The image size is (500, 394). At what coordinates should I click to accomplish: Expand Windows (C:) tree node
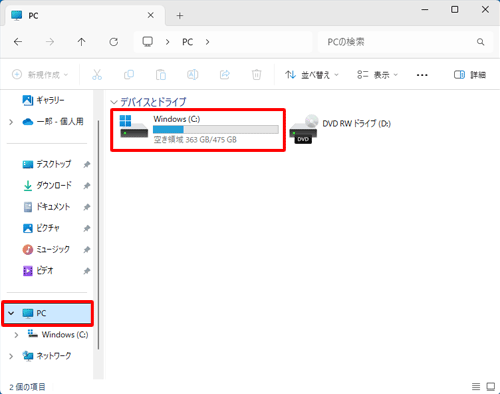point(16,335)
